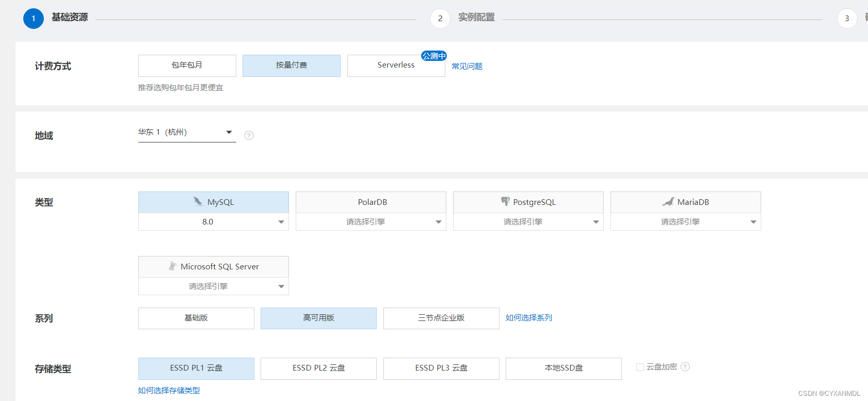Select MariaDB database type
This screenshot has height=401, width=868.
[x=686, y=202]
